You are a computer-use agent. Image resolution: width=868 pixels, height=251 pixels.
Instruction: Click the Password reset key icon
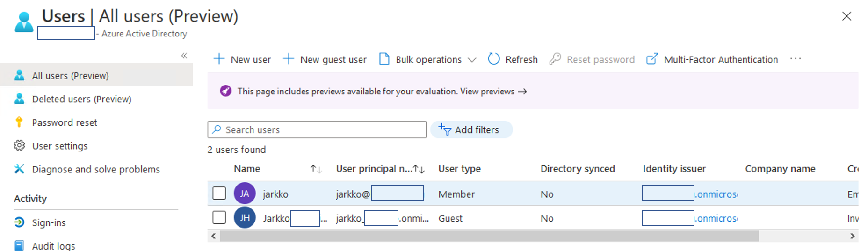tap(19, 122)
